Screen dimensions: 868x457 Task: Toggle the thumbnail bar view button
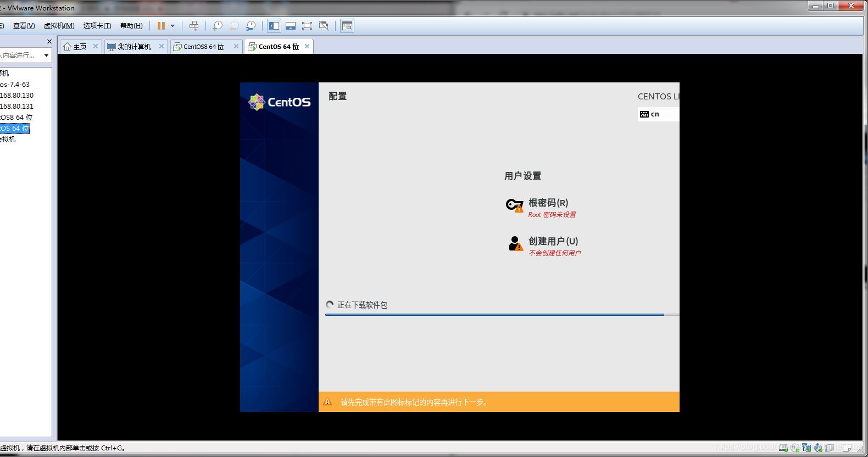click(291, 26)
